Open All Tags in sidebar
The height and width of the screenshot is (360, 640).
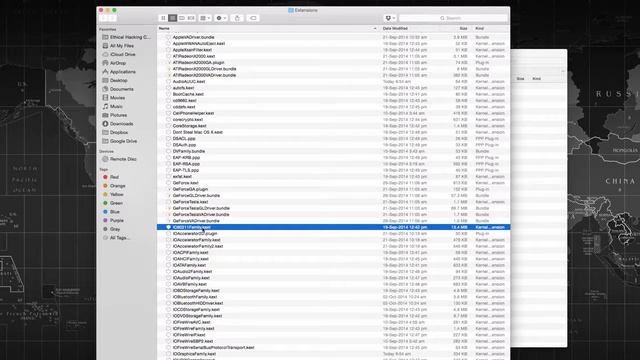[x=116, y=238]
